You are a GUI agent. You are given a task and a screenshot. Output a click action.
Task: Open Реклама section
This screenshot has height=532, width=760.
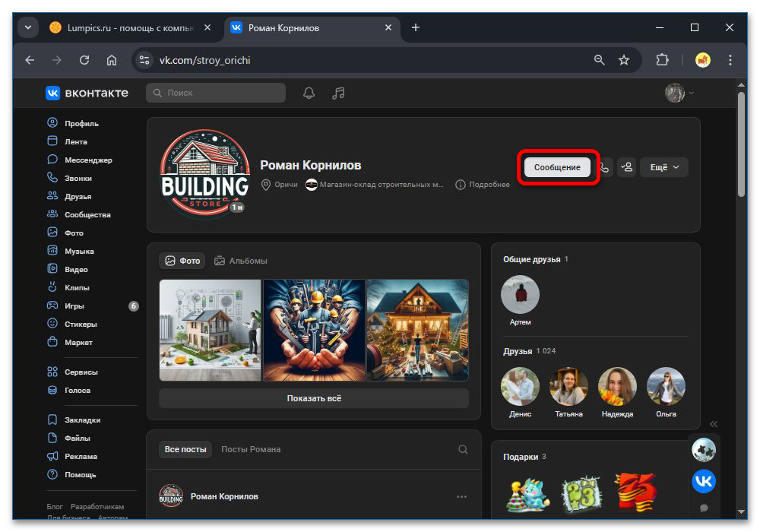(72, 457)
